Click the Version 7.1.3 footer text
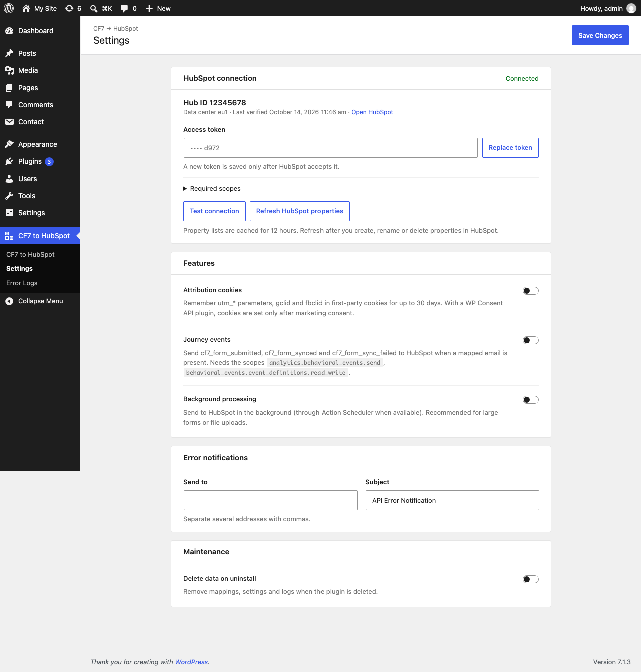Viewport: 641px width, 672px height. 612,662
